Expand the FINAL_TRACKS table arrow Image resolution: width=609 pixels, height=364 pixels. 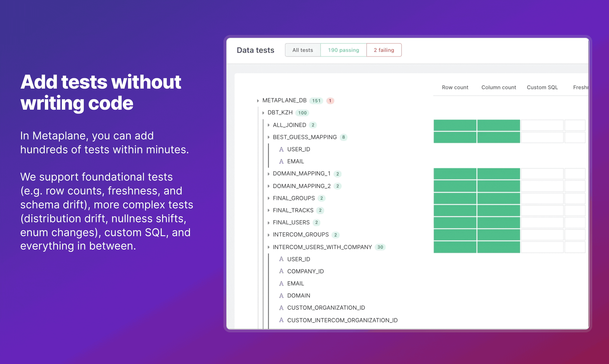[x=269, y=210]
